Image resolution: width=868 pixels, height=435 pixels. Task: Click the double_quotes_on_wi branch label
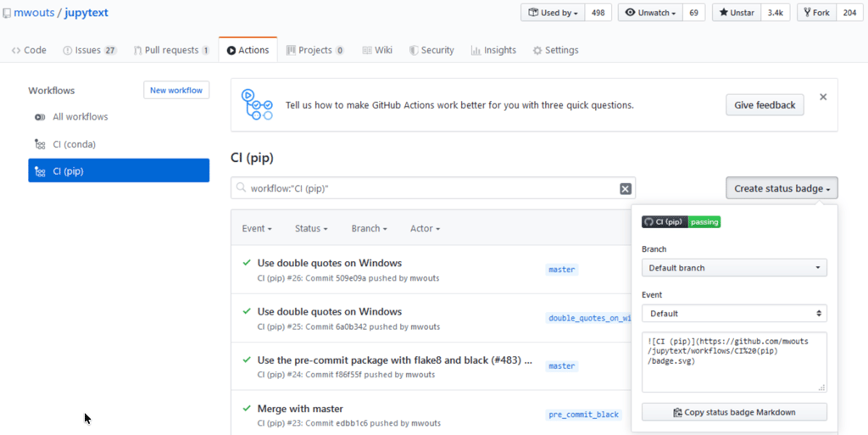(x=588, y=318)
